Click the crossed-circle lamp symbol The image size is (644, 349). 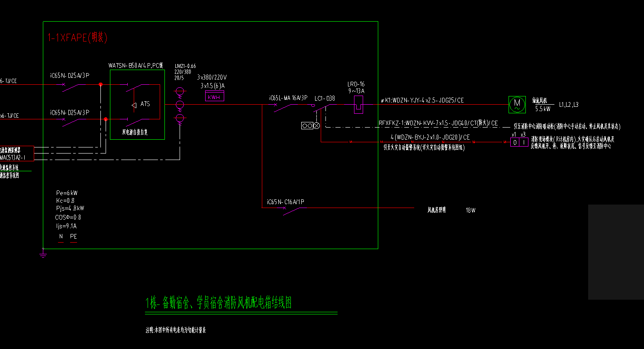[x=316, y=126]
